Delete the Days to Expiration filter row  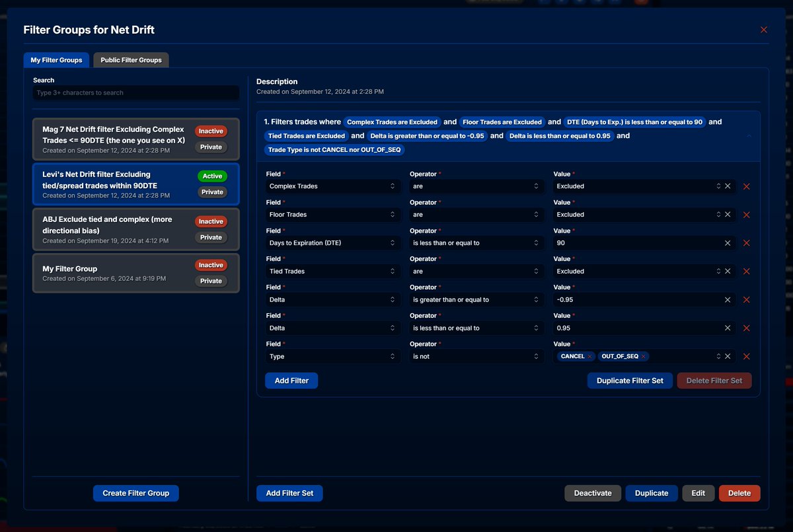[747, 243]
